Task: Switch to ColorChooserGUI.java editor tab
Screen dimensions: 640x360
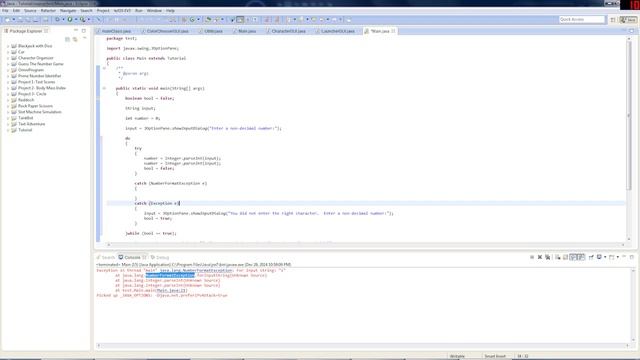Action: [x=164, y=31]
